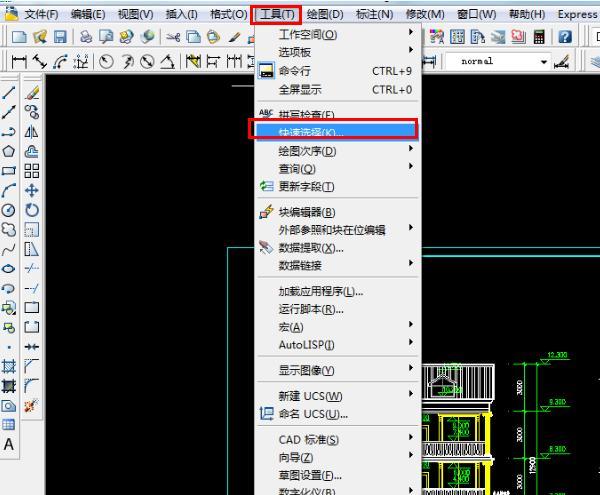The image size is (600, 495).
Task: Open the 编辑(E) menu
Action: [88, 15]
